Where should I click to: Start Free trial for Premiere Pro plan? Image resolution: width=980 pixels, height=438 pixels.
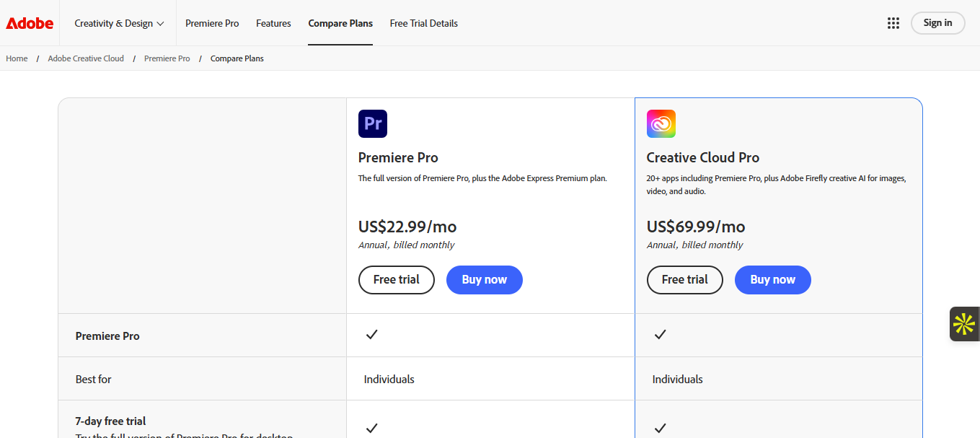397,280
